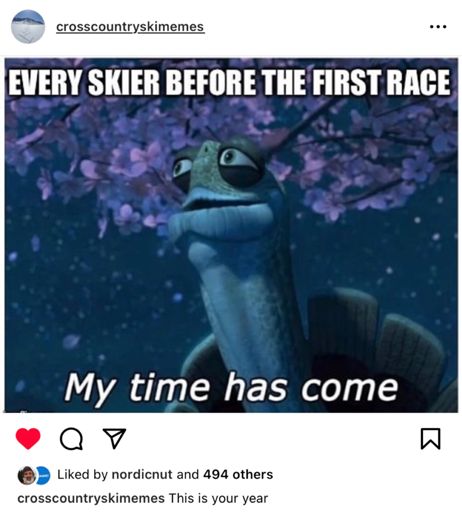Open nordicnut's profile from likes line
The height and width of the screenshot is (512, 462).
coord(142,474)
